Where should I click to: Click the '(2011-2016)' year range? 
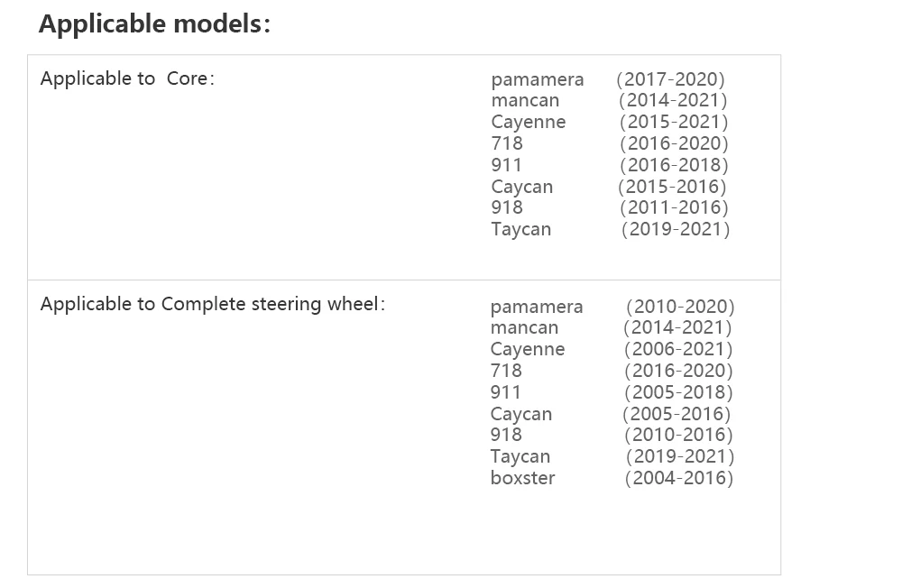click(x=674, y=207)
